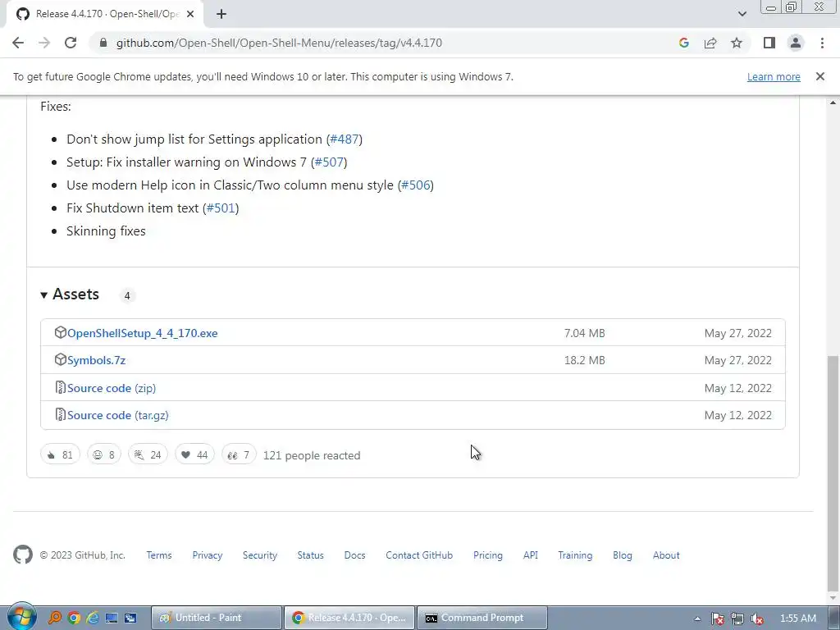Open the Pricing footer link
Image resolution: width=840 pixels, height=630 pixels.
coord(488,555)
